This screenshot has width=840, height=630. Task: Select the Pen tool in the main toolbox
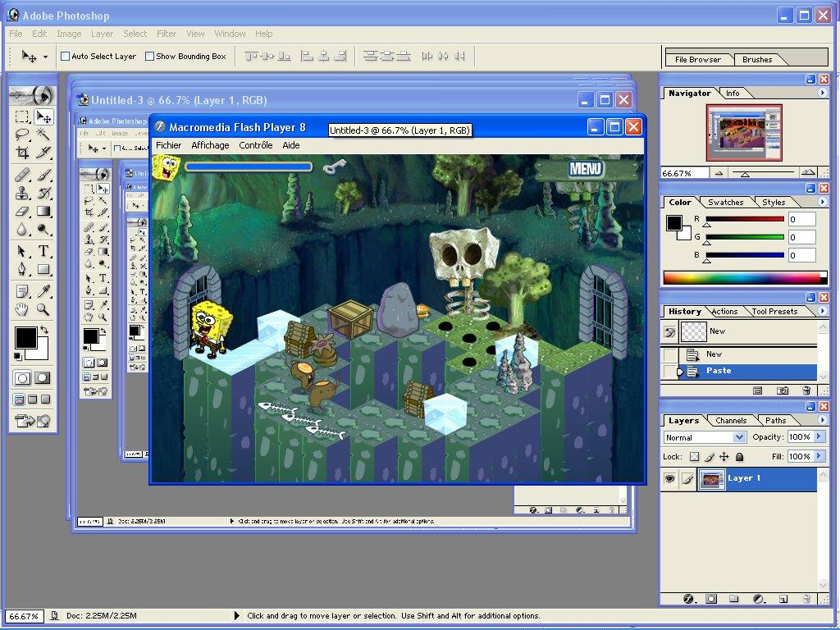click(x=22, y=269)
